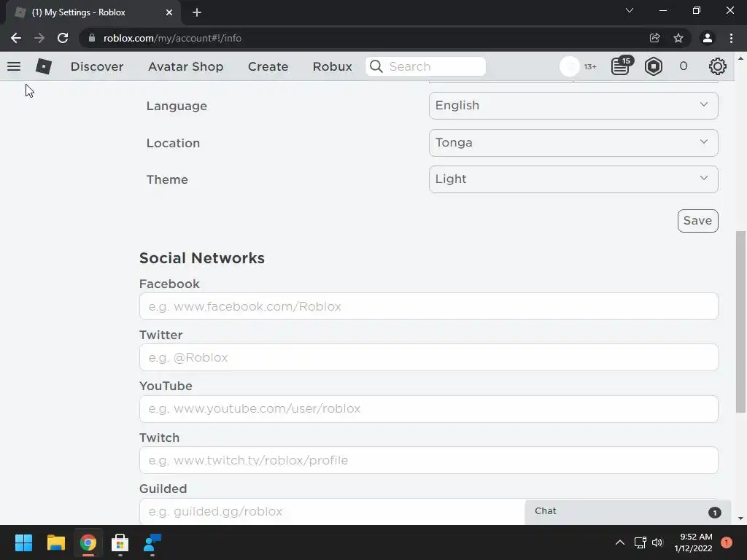Open a new browser tab with plus

coord(197,12)
